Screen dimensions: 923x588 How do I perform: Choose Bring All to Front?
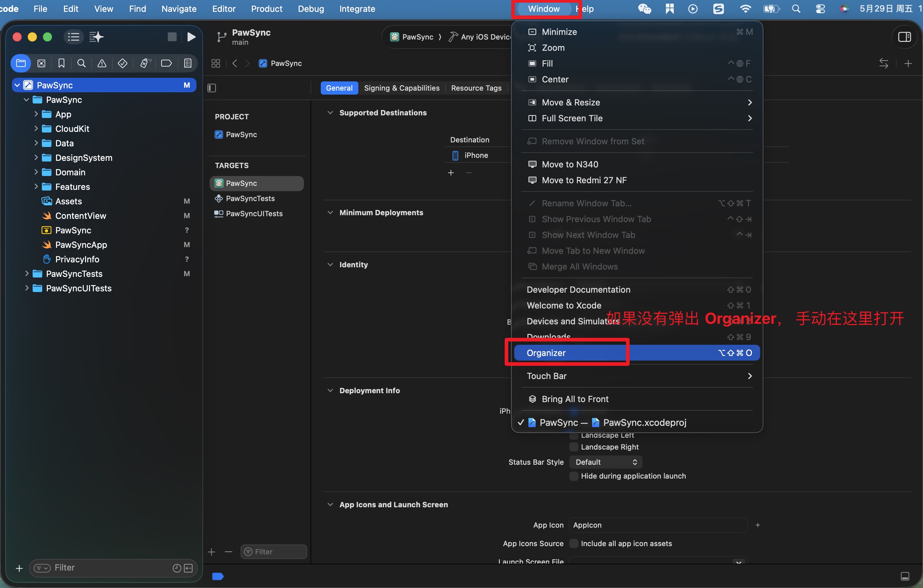(637, 399)
